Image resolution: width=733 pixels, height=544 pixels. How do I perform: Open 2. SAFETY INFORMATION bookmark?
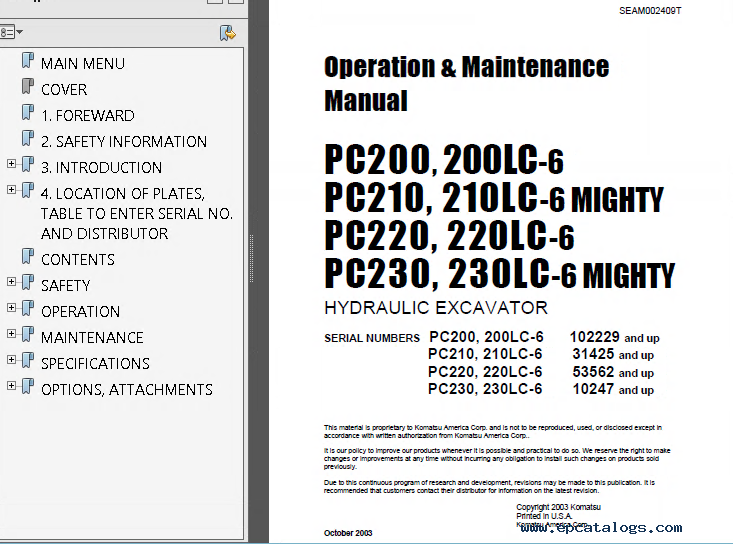pos(124,142)
